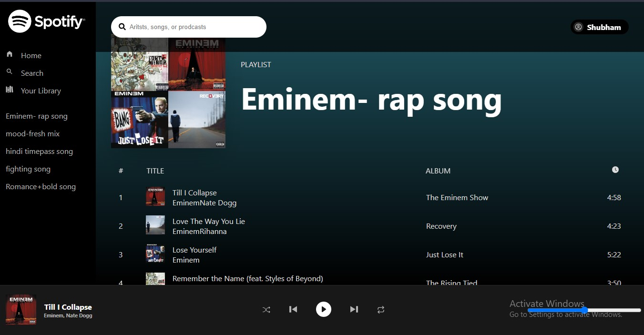Click the user avatar icon beside Shubham
644x335 pixels.
tap(578, 27)
